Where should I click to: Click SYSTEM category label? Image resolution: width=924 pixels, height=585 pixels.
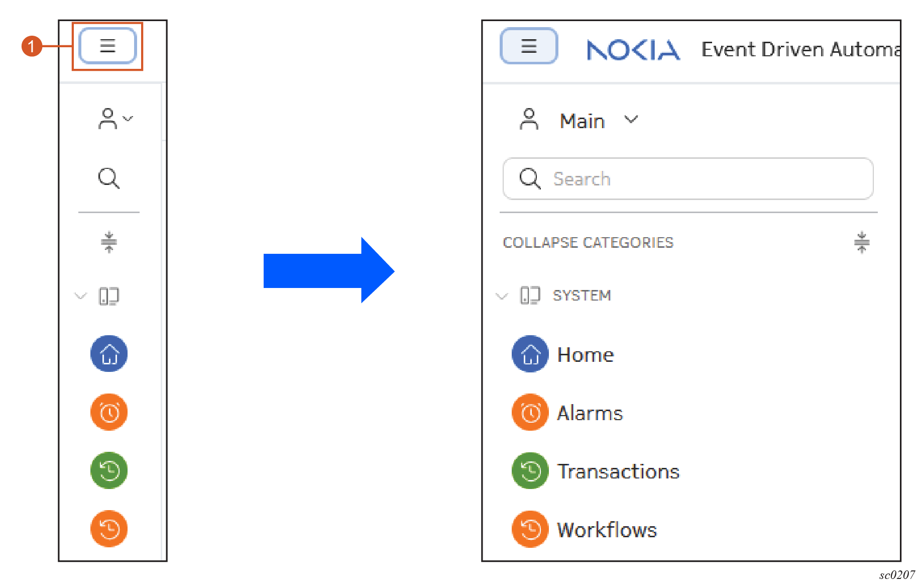[582, 296]
